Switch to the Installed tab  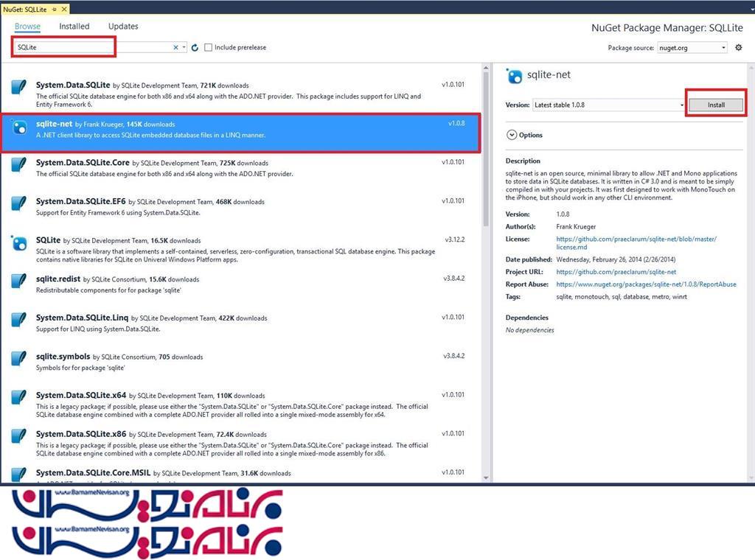pos(74,27)
